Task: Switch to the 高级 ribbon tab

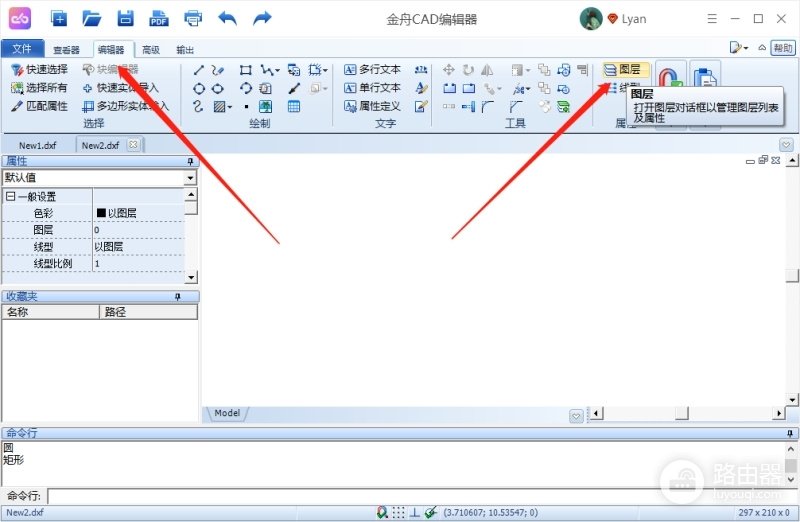Action: (151, 50)
